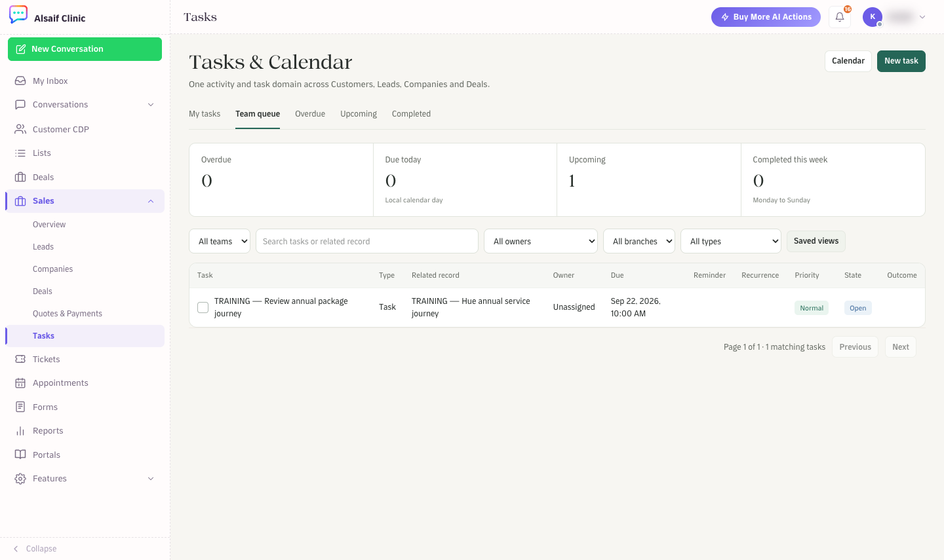Click the 'Owner' column header
The width and height of the screenshot is (944, 560).
pos(564,275)
